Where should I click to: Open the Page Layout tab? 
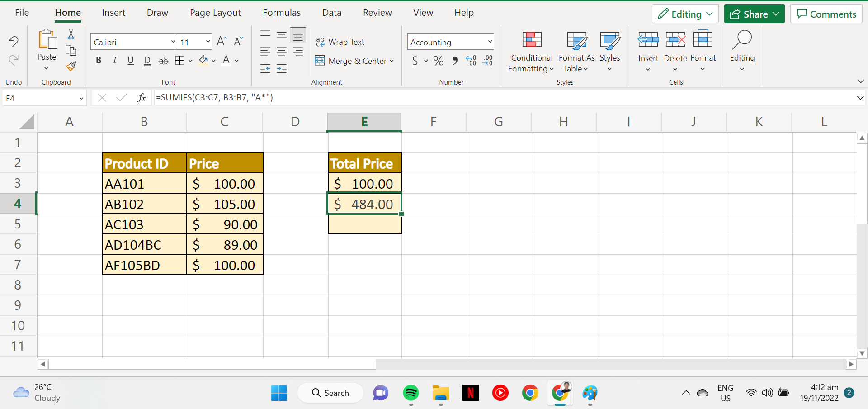(x=215, y=13)
